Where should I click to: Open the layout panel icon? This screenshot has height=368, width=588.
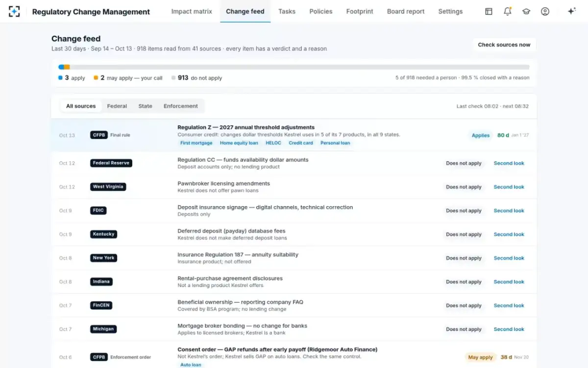tap(489, 11)
